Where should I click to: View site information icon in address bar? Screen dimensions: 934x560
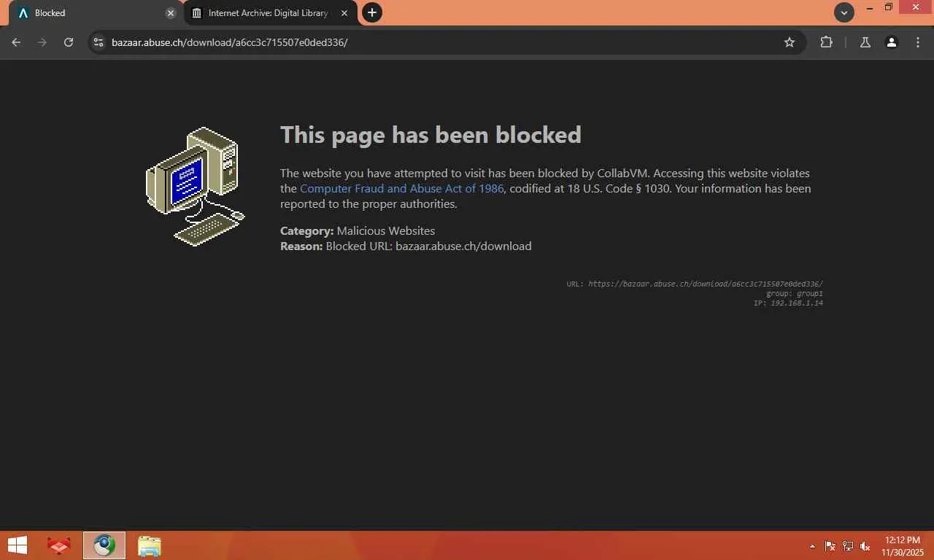point(99,42)
